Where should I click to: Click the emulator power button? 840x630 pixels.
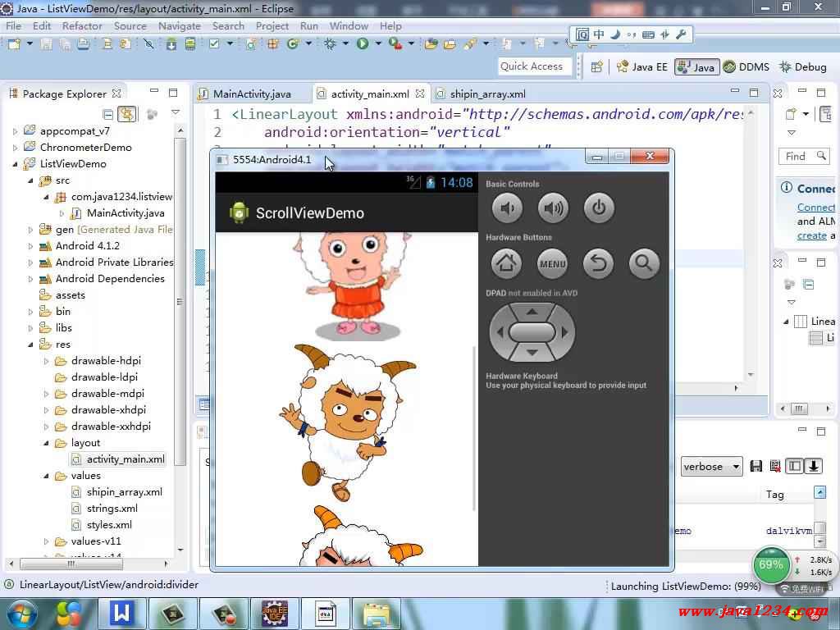(x=599, y=208)
